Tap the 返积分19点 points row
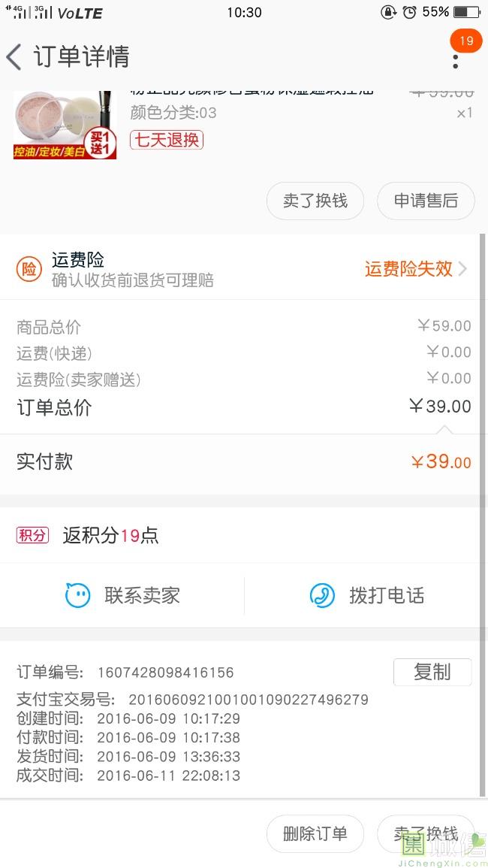The image size is (488, 868). (x=110, y=535)
